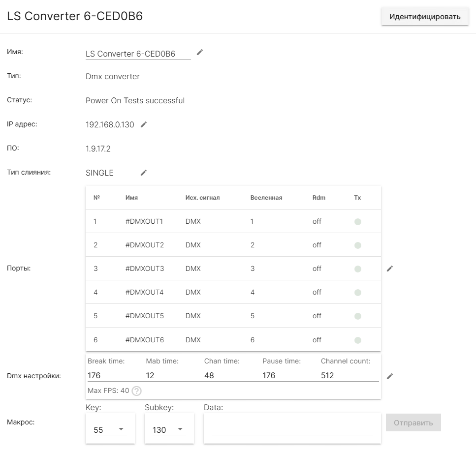Click universe value 4 in #DMXOUT4 row

(253, 292)
